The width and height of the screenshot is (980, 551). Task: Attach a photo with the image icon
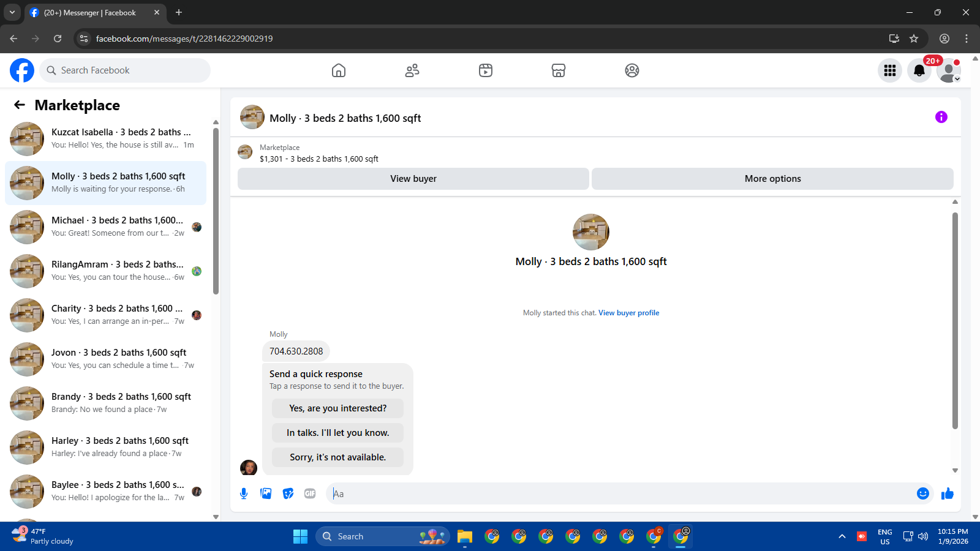coord(266,493)
